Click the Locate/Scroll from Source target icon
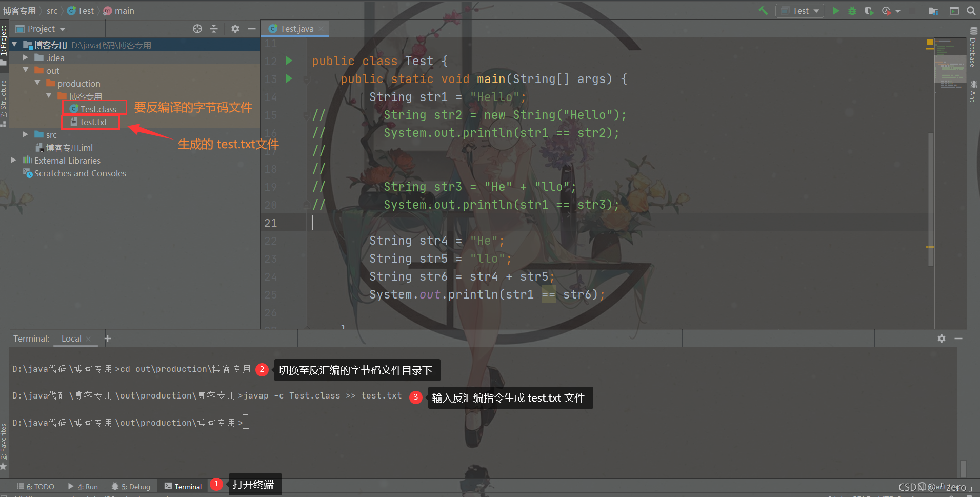Screen dimensions: 980x497 [x=197, y=29]
